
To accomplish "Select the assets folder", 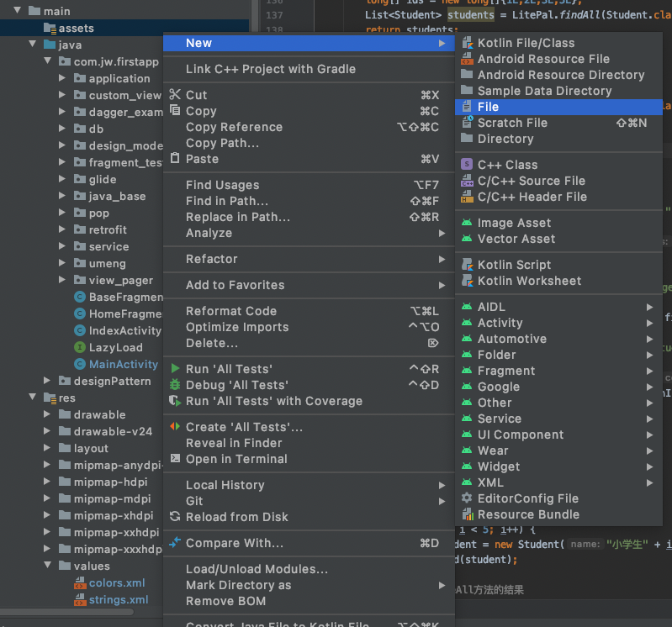I will (76, 29).
